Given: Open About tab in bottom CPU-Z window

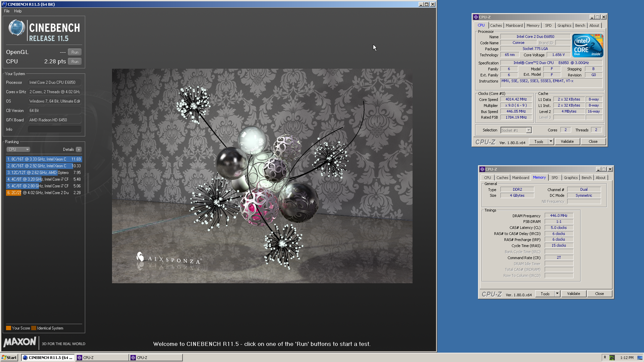Looking at the screenshot, I should coord(600,178).
